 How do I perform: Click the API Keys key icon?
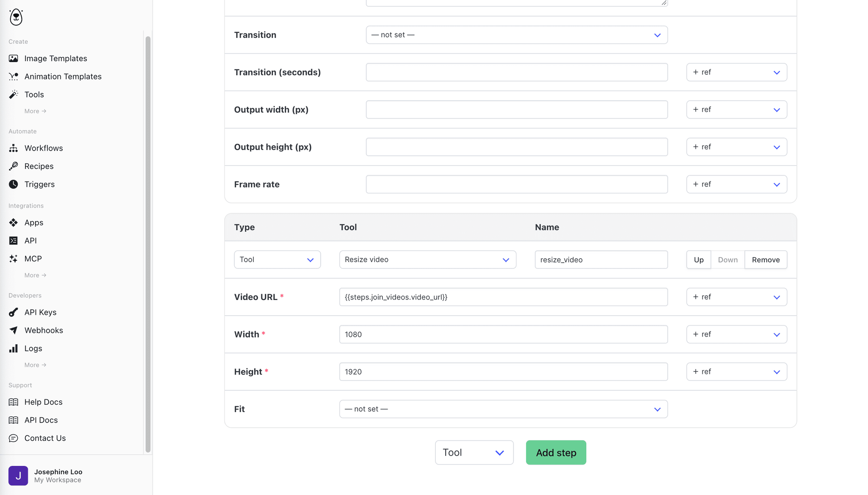click(x=13, y=312)
